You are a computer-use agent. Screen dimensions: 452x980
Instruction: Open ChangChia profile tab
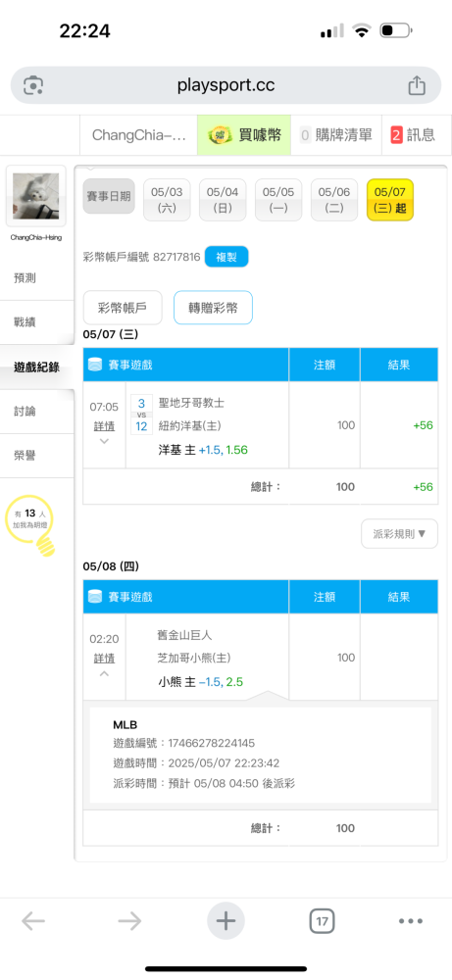point(138,135)
